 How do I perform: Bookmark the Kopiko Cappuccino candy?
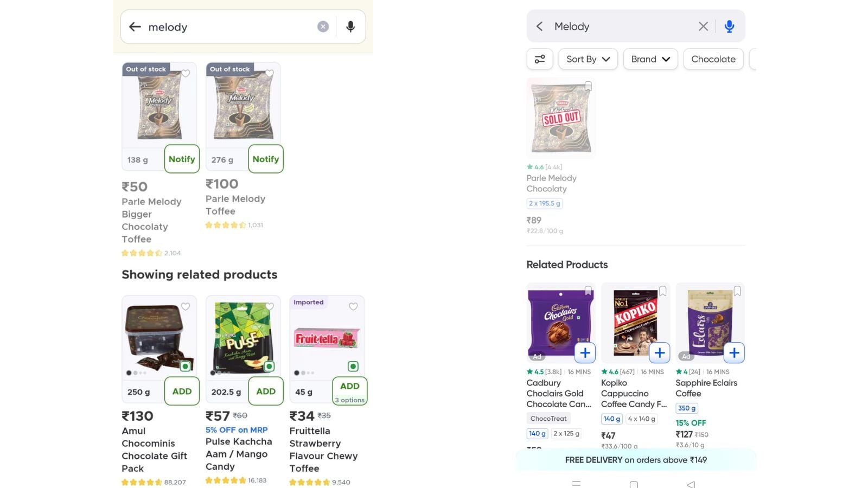point(662,291)
